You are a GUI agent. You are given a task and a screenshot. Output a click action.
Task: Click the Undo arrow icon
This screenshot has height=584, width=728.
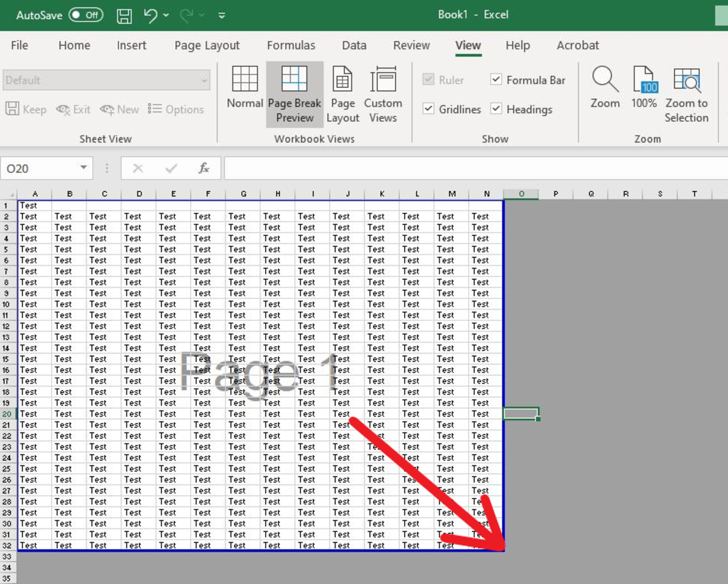pos(150,15)
